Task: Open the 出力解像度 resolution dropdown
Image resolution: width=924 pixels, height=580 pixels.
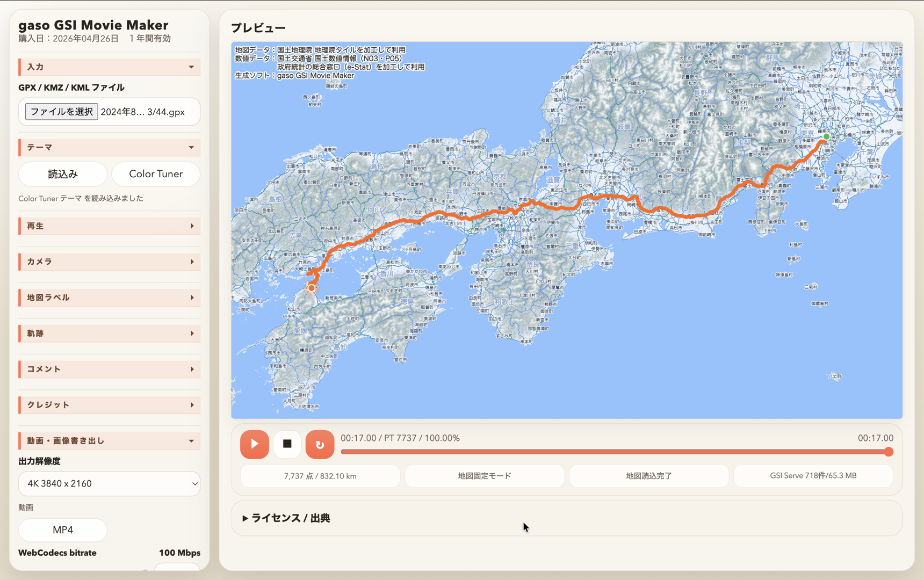Action: click(109, 483)
